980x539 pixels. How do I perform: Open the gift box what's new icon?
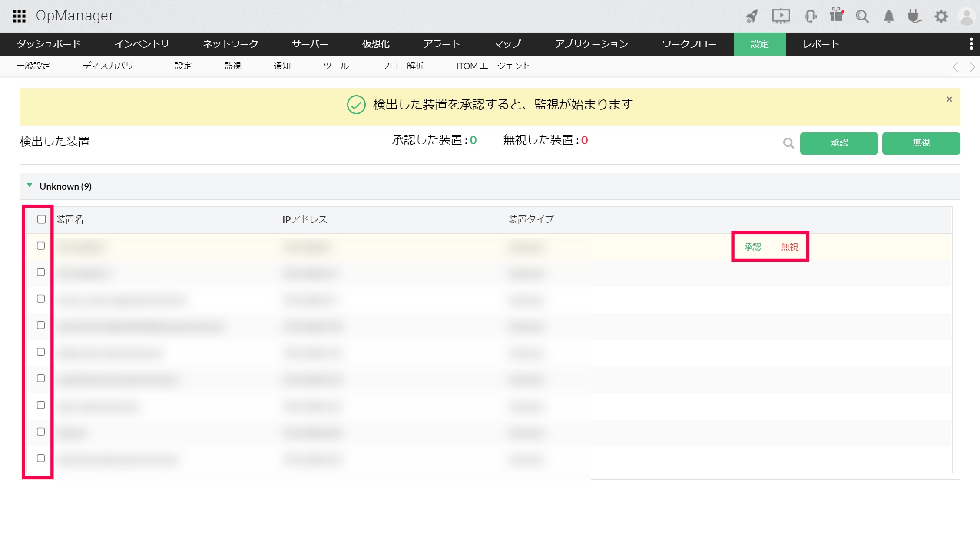tap(836, 15)
